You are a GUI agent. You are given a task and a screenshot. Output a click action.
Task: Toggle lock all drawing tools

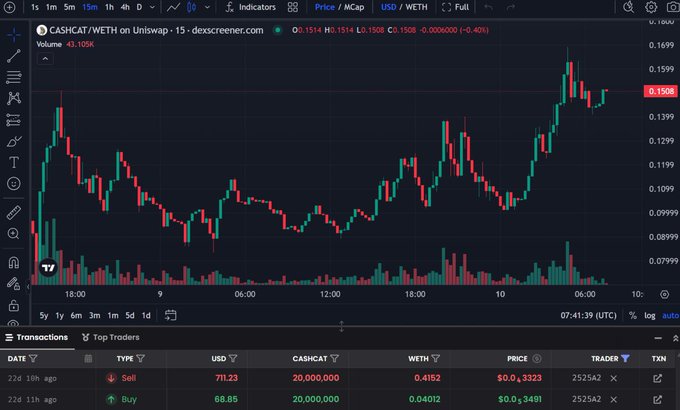coord(13,305)
